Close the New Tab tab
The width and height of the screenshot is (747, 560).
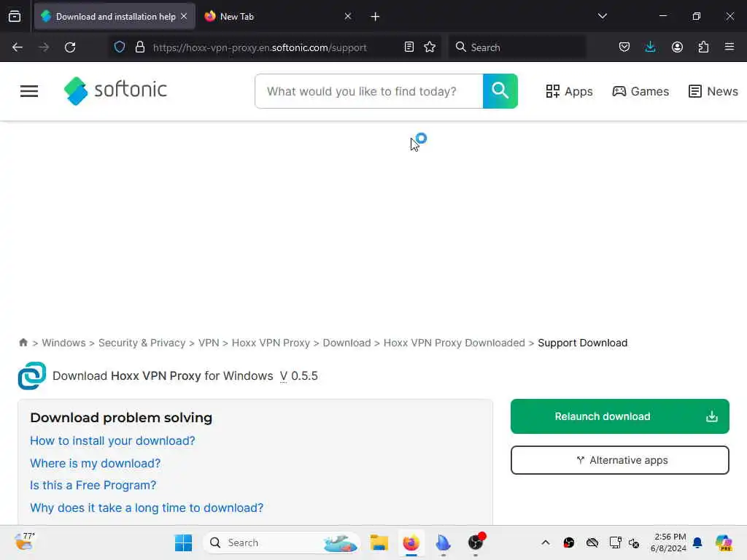(348, 16)
